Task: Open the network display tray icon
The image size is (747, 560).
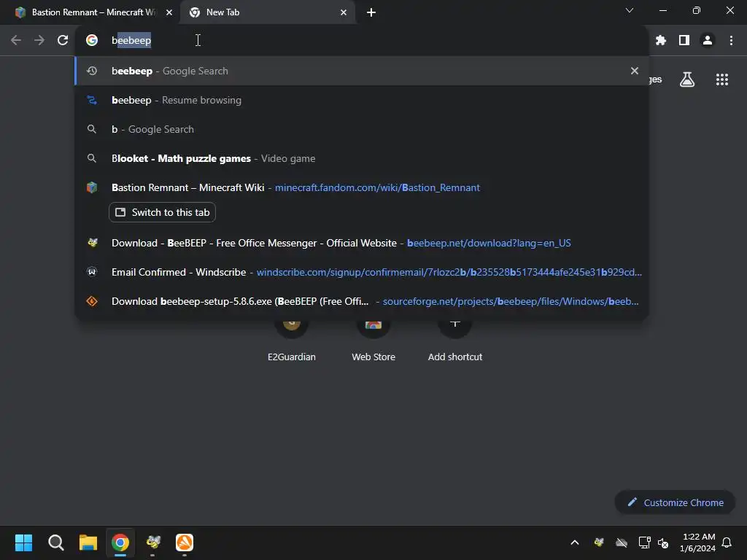Action: tap(644, 542)
